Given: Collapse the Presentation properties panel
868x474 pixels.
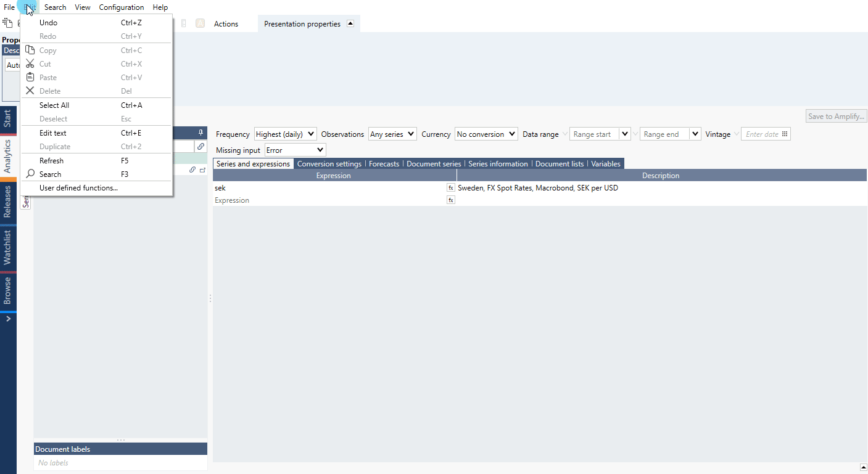Looking at the screenshot, I should (350, 23).
